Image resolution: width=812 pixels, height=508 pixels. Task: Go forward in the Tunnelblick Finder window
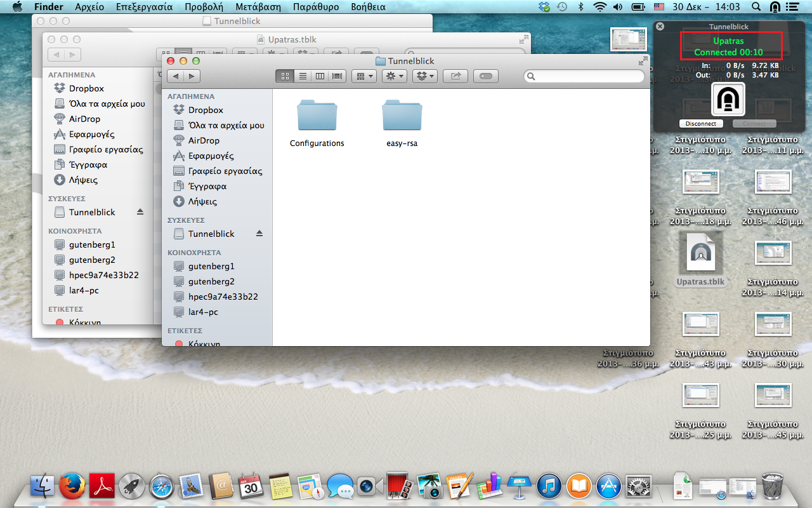click(x=192, y=76)
